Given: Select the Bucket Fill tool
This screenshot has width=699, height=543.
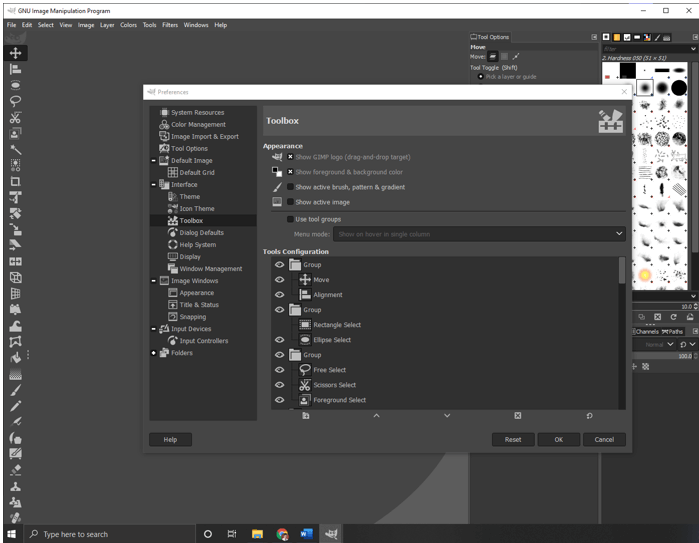Looking at the screenshot, I should pos(16,358).
